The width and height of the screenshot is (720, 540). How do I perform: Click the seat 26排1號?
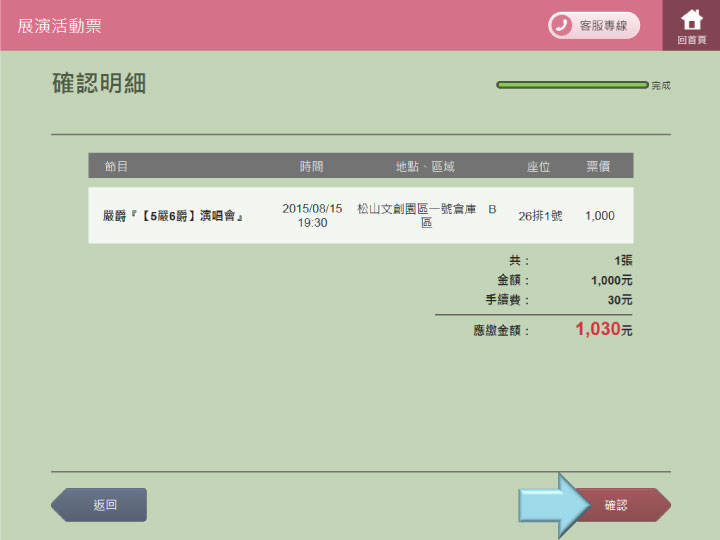(540, 215)
